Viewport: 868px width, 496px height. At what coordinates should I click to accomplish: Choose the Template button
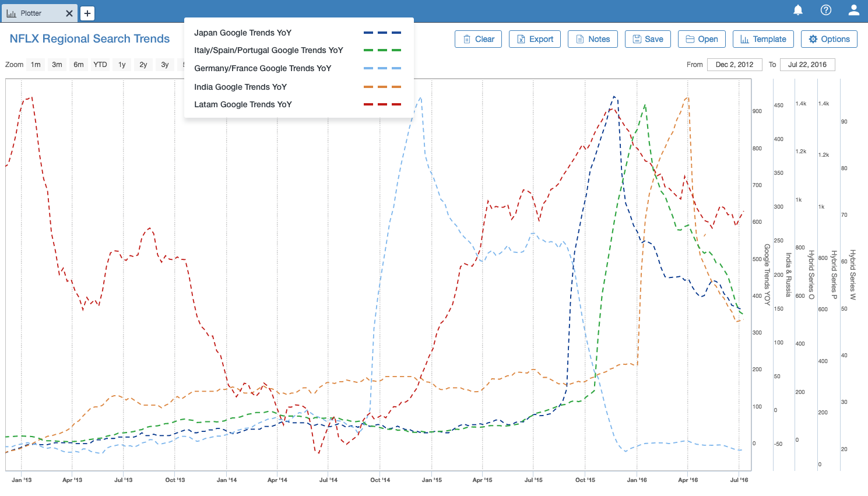point(763,39)
